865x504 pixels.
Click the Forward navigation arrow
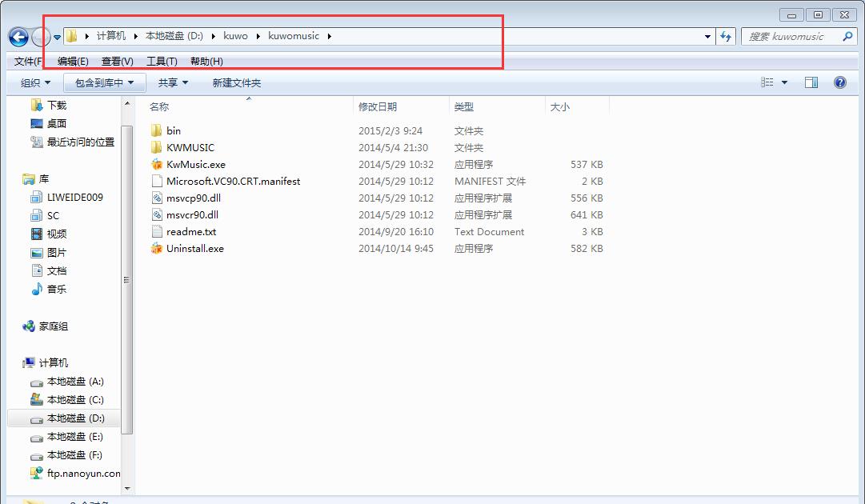point(40,37)
